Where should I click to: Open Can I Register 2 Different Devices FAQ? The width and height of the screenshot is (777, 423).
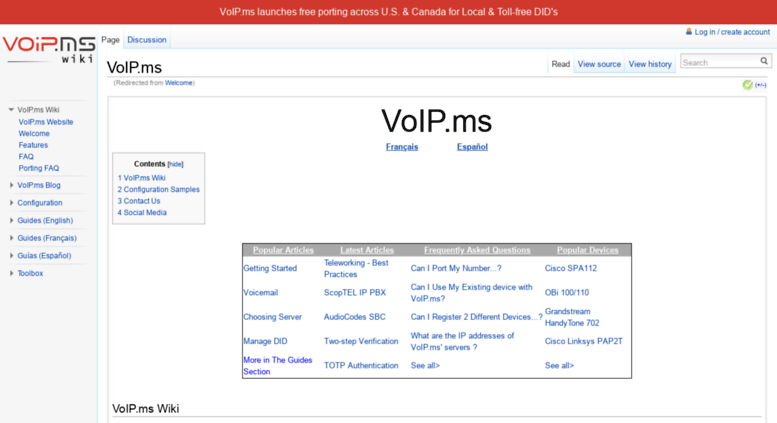(x=477, y=317)
